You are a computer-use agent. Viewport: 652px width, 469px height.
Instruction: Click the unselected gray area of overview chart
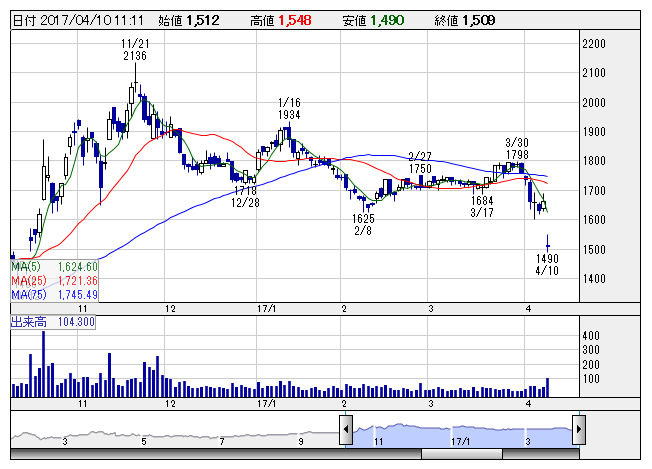[x=170, y=433]
